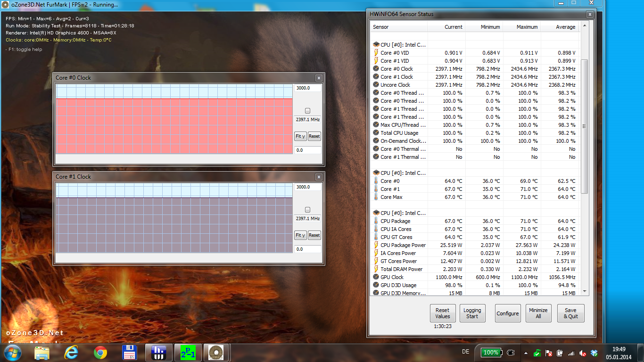Click the Core #1 Clock min value field
Viewport: 644px width, 362px height.
tap(308, 249)
